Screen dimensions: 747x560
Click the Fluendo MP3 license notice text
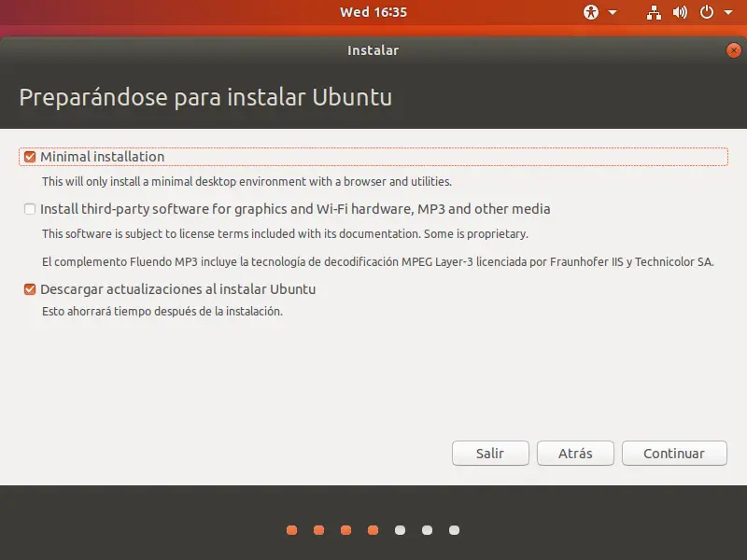[x=378, y=262]
